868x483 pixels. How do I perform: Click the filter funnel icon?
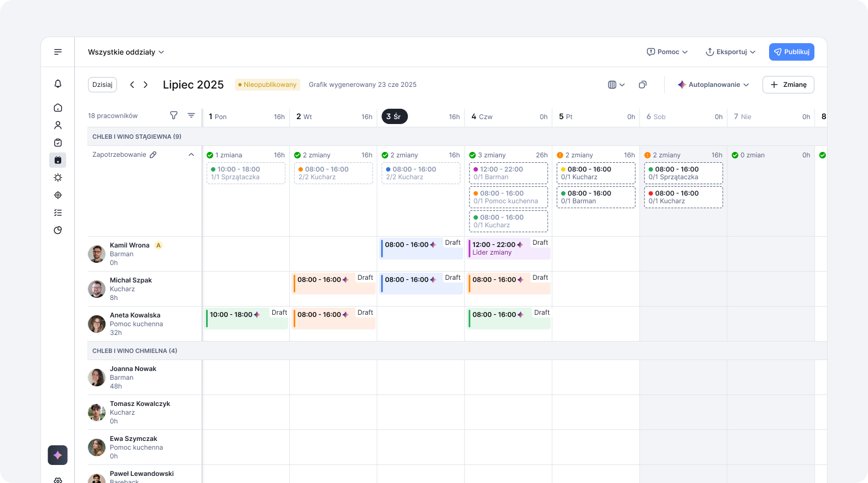tap(174, 115)
